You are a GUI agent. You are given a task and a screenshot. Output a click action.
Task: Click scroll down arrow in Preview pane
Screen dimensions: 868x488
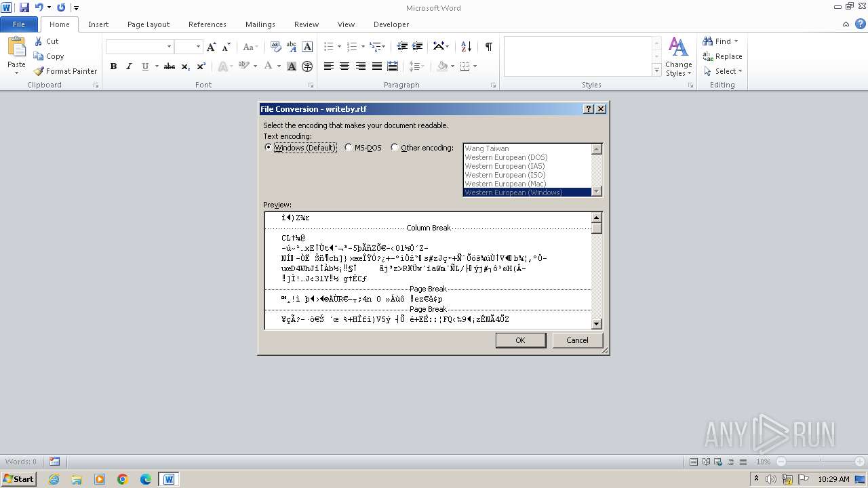[597, 324]
